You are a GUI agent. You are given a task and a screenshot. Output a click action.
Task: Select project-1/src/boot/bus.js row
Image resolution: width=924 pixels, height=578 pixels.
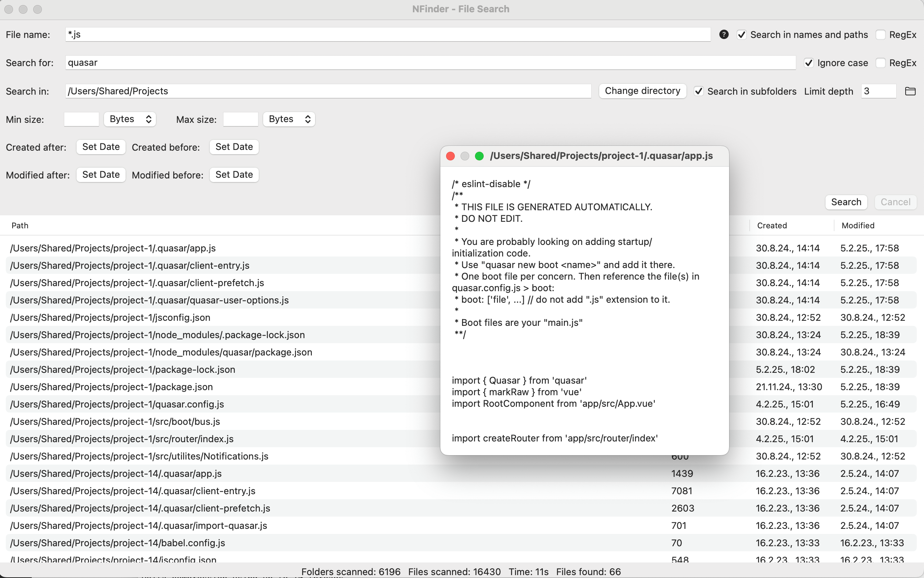pos(461,421)
